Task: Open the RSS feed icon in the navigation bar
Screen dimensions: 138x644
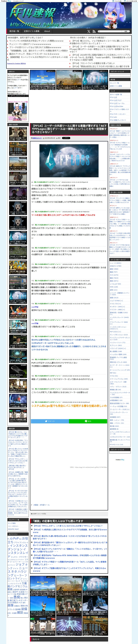Action: coord(94,31)
